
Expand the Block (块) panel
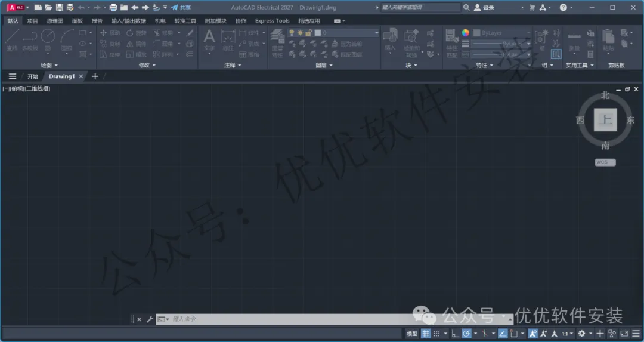[x=411, y=65]
